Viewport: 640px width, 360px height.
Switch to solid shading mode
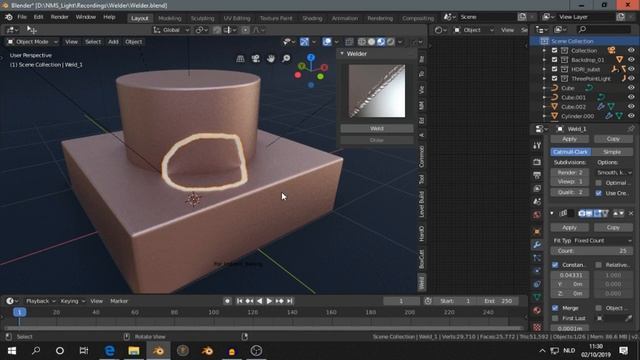click(x=371, y=42)
